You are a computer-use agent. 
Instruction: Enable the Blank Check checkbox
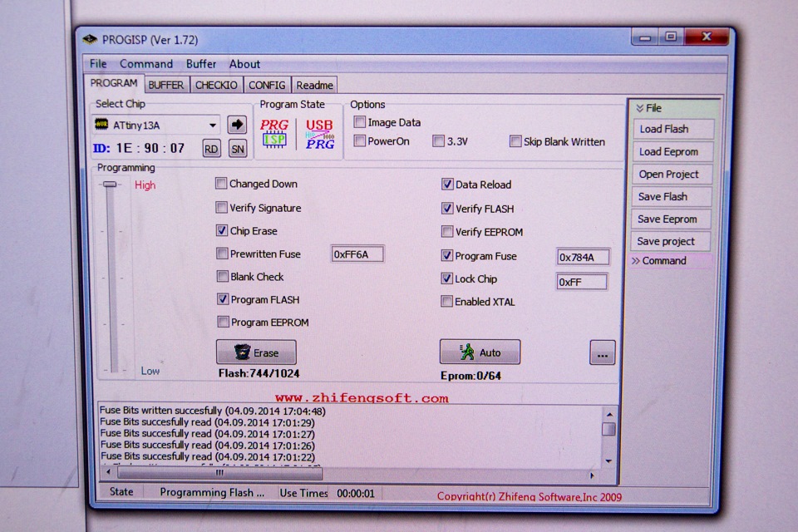tap(223, 277)
